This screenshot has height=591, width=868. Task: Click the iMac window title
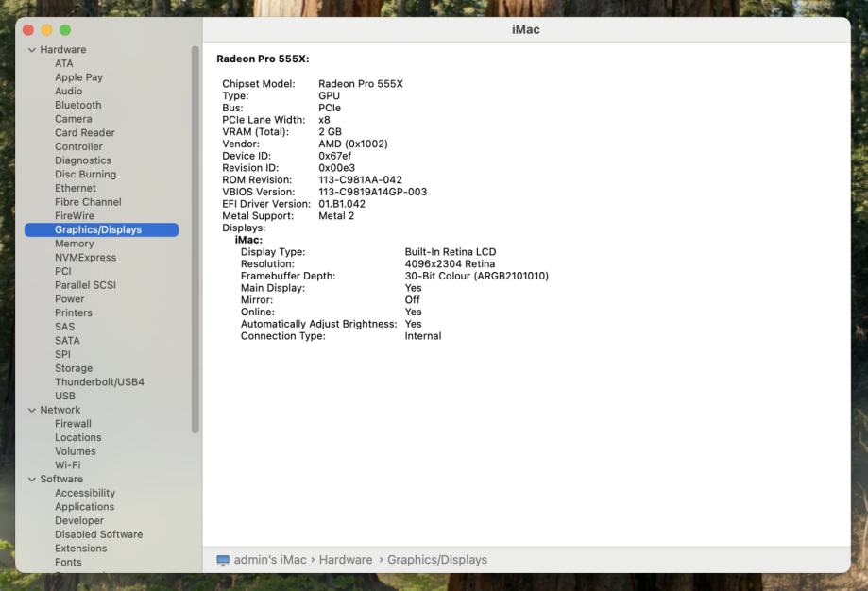(x=525, y=30)
